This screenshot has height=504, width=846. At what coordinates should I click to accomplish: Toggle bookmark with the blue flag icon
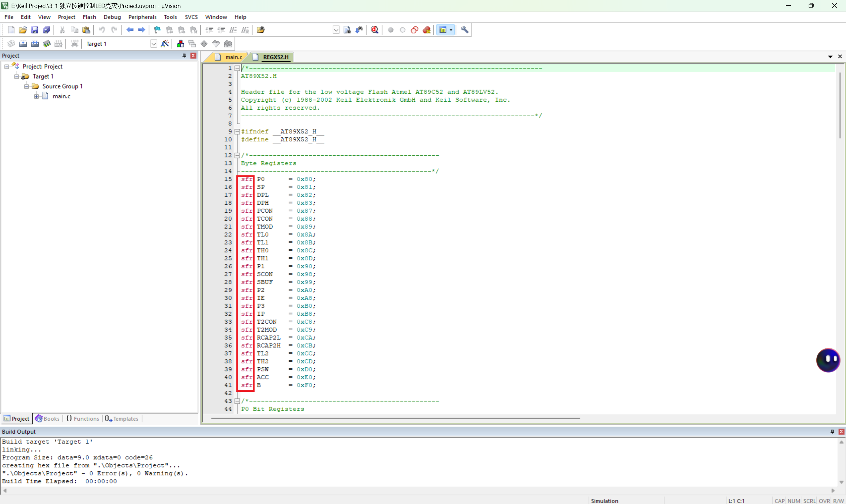157,30
